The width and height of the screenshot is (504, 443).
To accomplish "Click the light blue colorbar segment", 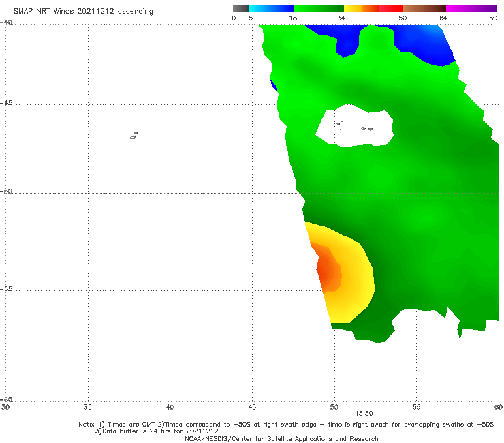I will point(272,8).
